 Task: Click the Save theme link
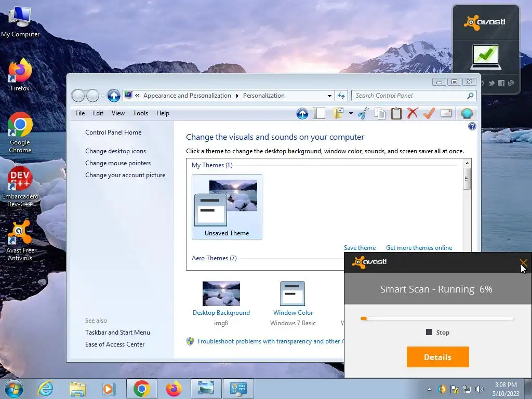(360, 248)
